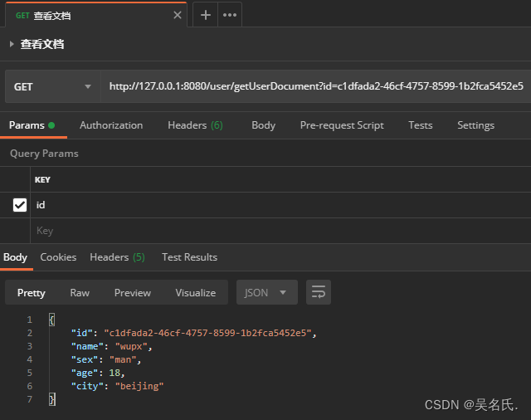Switch to the Visualize view
This screenshot has height=420, width=531.
(196, 292)
